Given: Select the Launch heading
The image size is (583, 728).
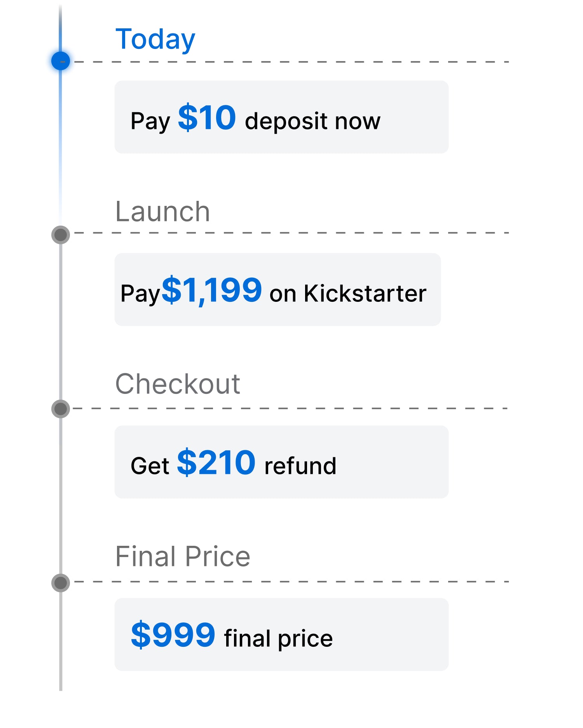Looking at the screenshot, I should [x=162, y=212].
